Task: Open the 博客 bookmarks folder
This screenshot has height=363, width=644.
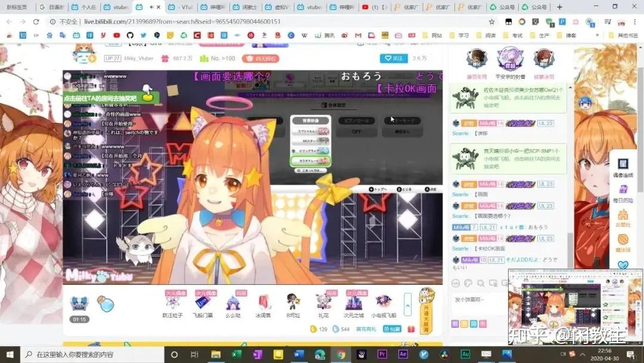Action: (x=567, y=35)
